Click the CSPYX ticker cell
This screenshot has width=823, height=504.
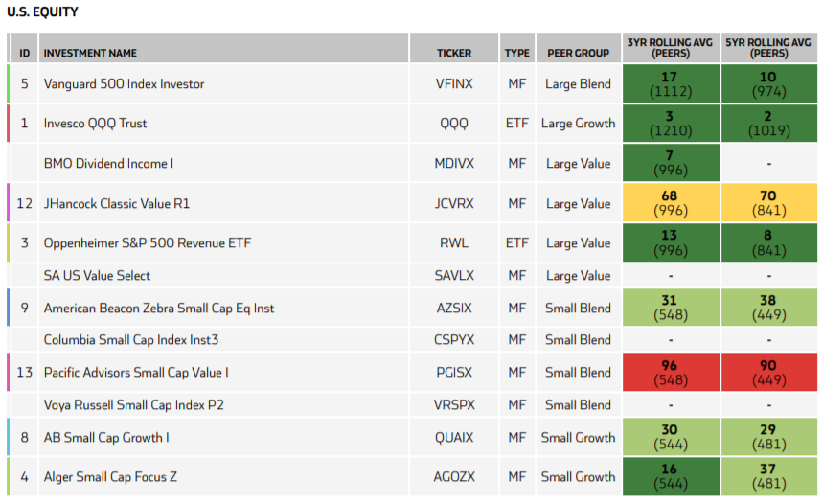coord(454,340)
